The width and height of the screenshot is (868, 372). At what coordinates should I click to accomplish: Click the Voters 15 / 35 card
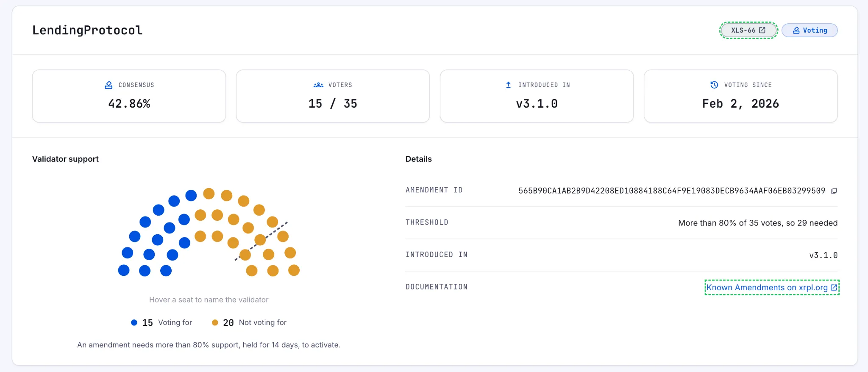coord(333,96)
